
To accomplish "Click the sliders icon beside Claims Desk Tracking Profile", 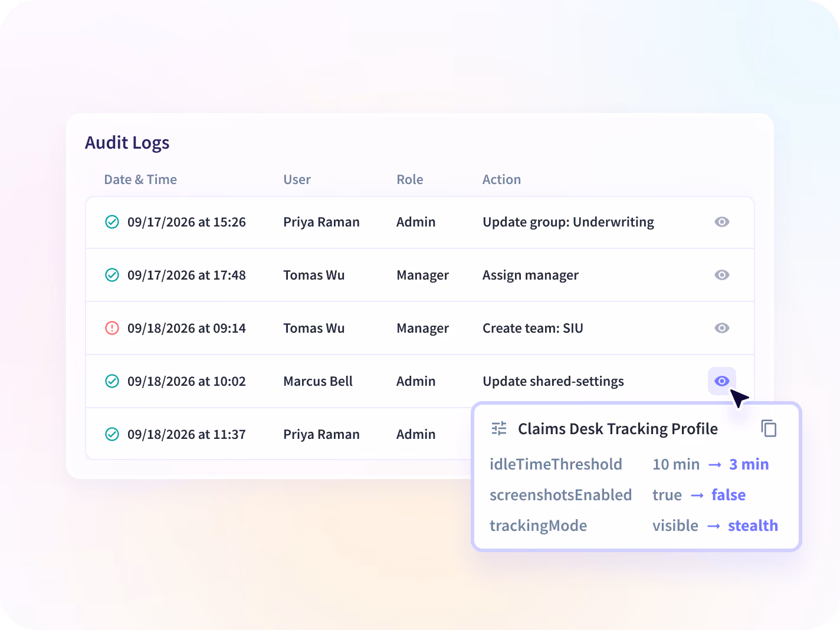I will point(499,428).
